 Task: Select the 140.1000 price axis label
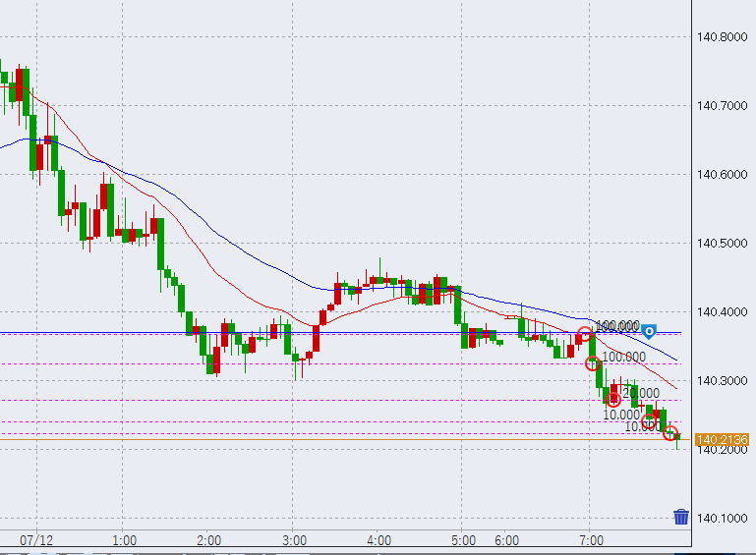722,518
